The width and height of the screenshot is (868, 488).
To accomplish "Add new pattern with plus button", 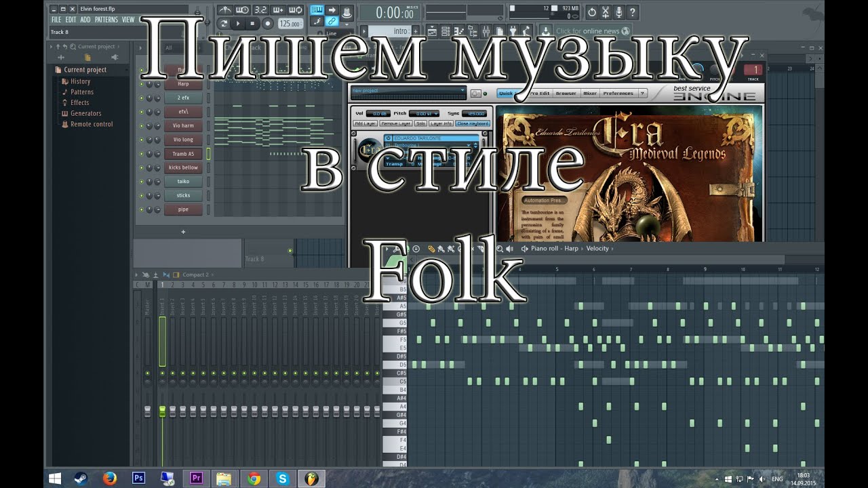I will click(415, 31).
